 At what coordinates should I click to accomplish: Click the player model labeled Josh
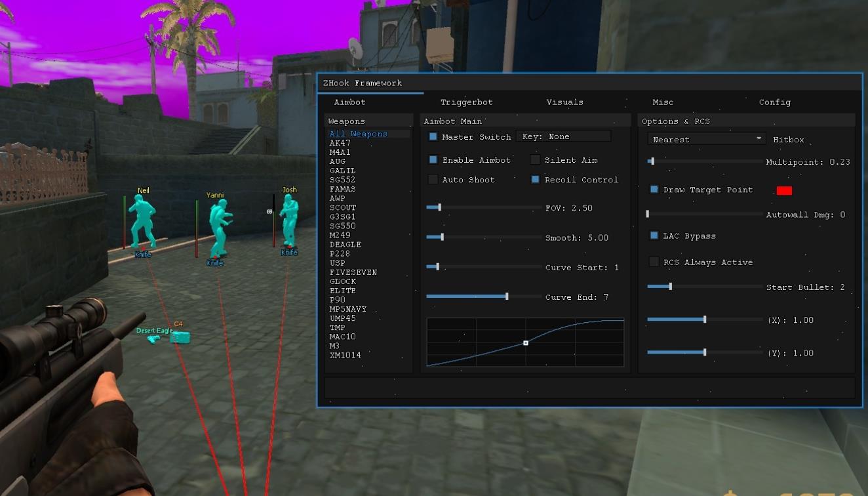tap(289, 220)
